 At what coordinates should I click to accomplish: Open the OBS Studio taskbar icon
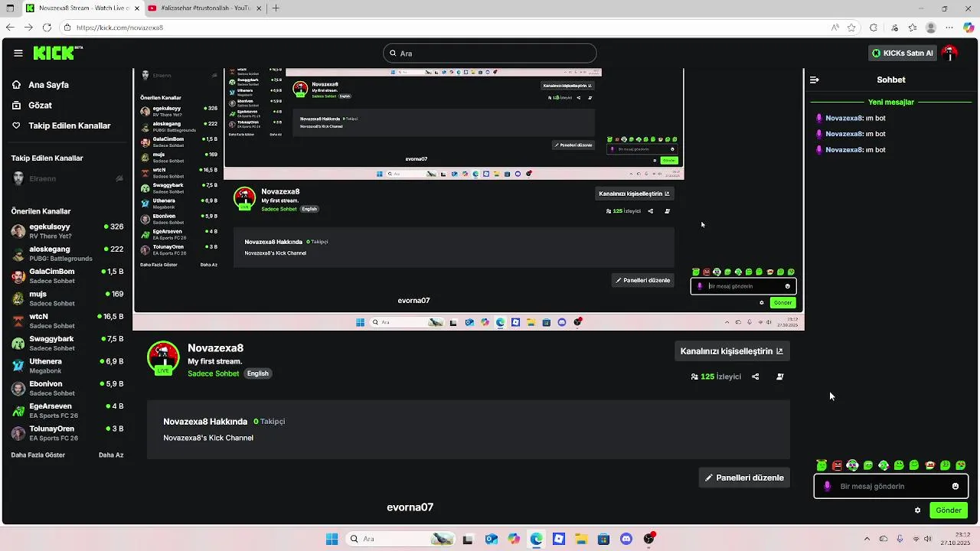tap(649, 539)
